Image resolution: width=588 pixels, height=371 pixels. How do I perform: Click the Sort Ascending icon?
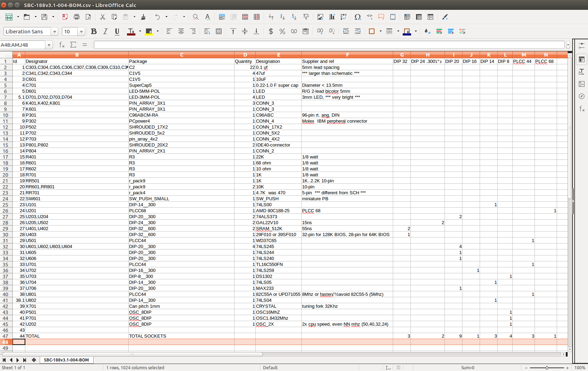282,17
